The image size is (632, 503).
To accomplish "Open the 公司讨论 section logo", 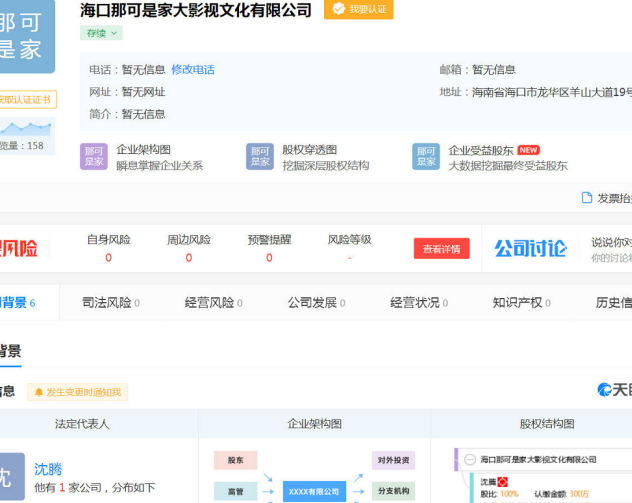I will (530, 248).
